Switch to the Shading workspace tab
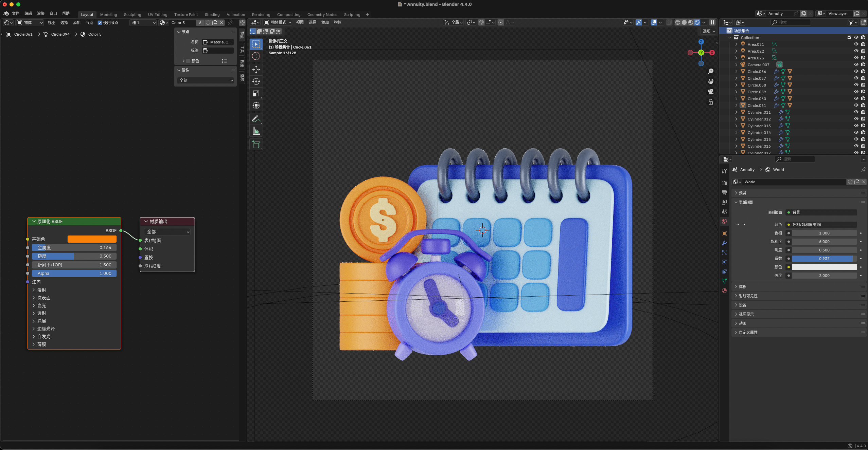 211,15
